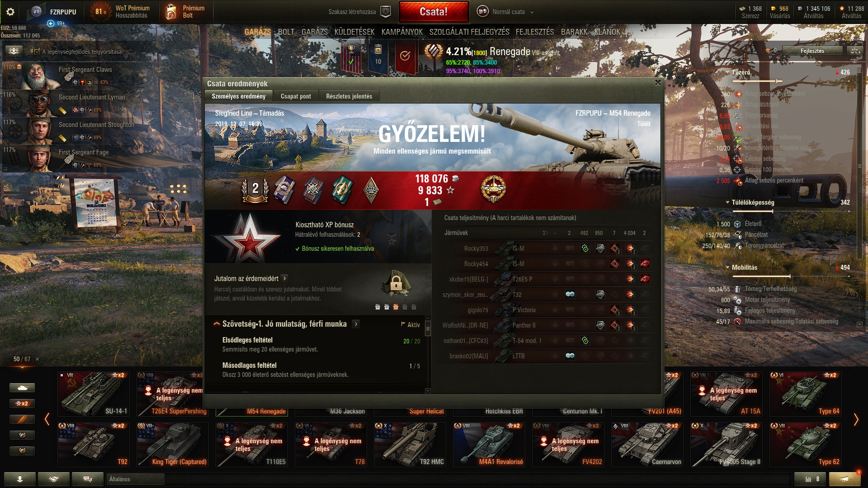Open the contacts list icon
This screenshot has height=488, width=868.
[20, 479]
